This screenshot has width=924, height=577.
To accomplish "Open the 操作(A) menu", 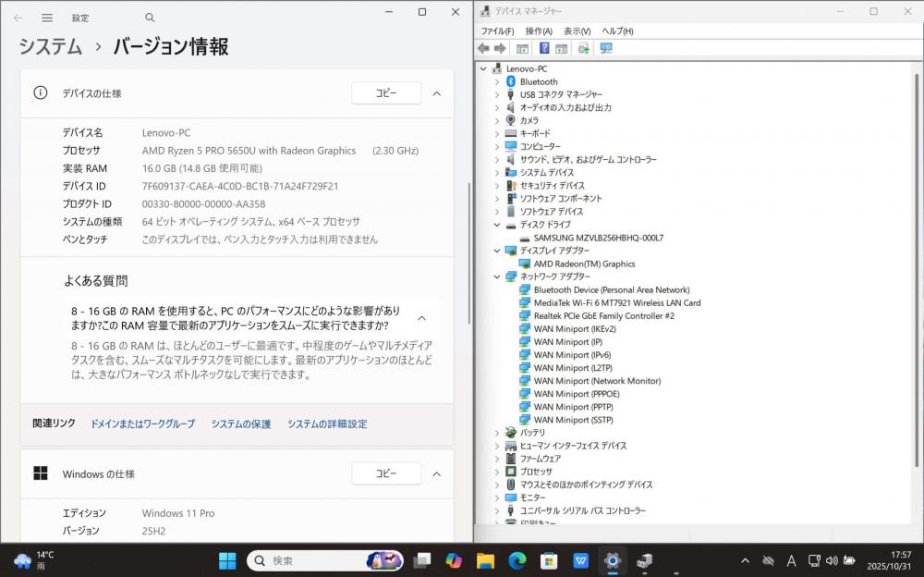I will 539,31.
